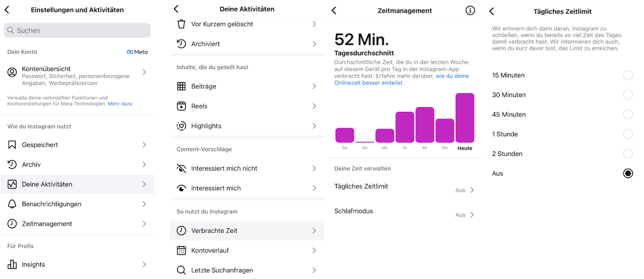Click the Gespeichert bookmark icon
This screenshot has width=644, height=279.
tap(12, 145)
